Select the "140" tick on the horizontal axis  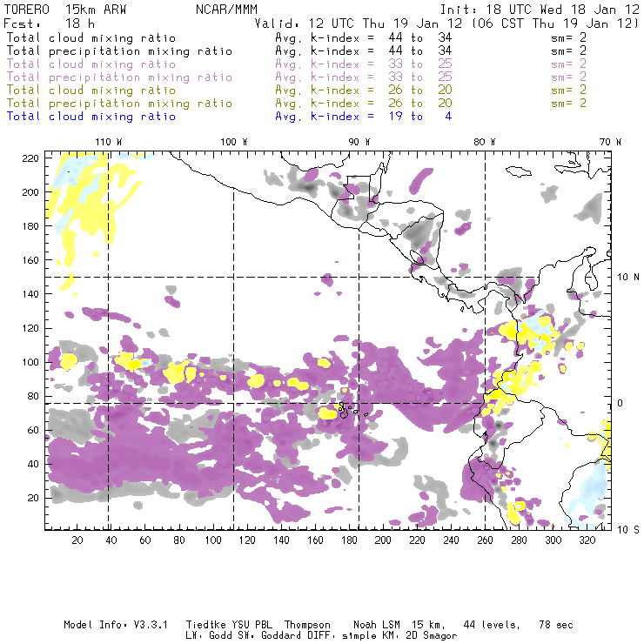(x=281, y=540)
